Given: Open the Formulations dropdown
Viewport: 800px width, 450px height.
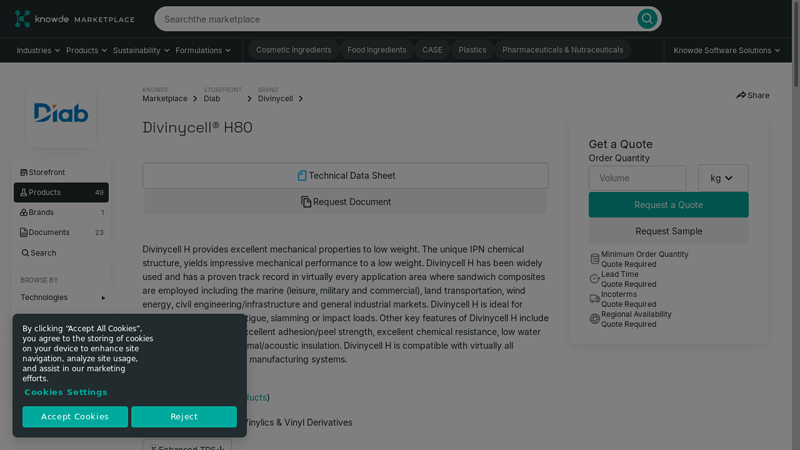Looking at the screenshot, I should point(203,50).
